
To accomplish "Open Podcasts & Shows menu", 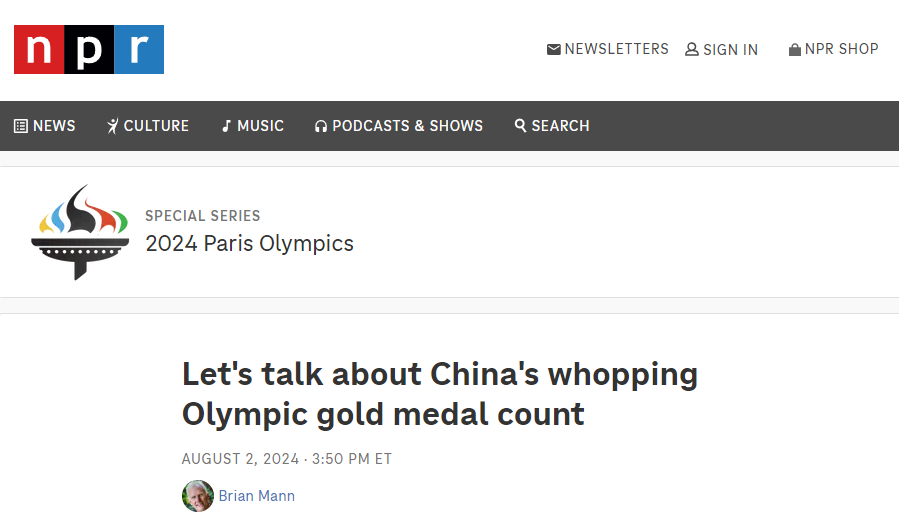I will click(407, 126).
